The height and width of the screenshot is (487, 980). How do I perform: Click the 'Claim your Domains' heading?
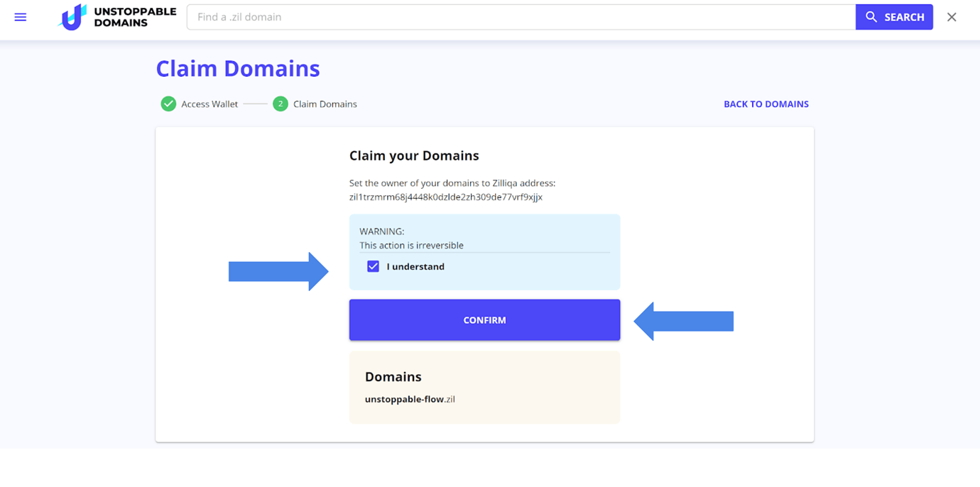point(414,155)
